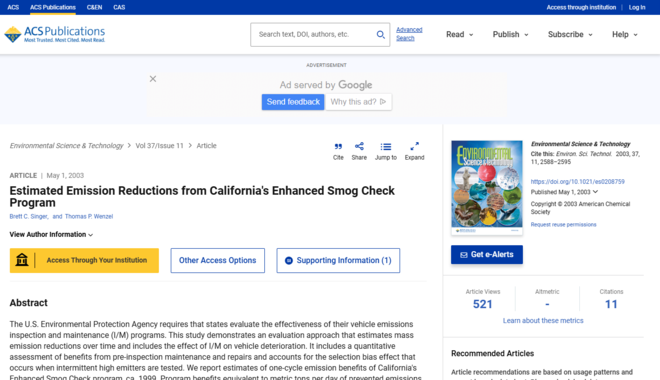This screenshot has height=380, width=660.
Task: Open the Help dropdown menu
Action: point(625,35)
